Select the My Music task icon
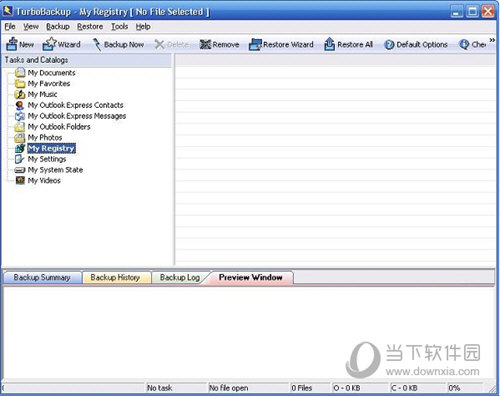The image size is (500, 396). (x=20, y=94)
